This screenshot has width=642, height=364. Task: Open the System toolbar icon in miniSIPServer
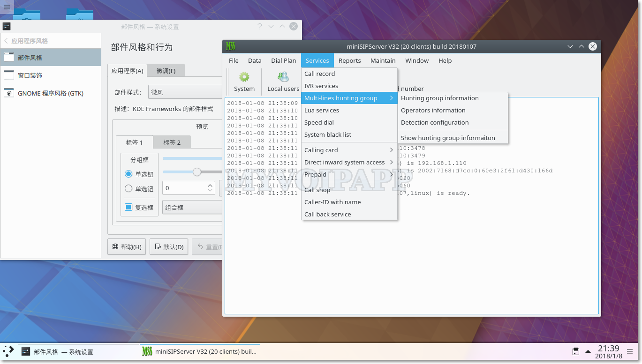(244, 82)
